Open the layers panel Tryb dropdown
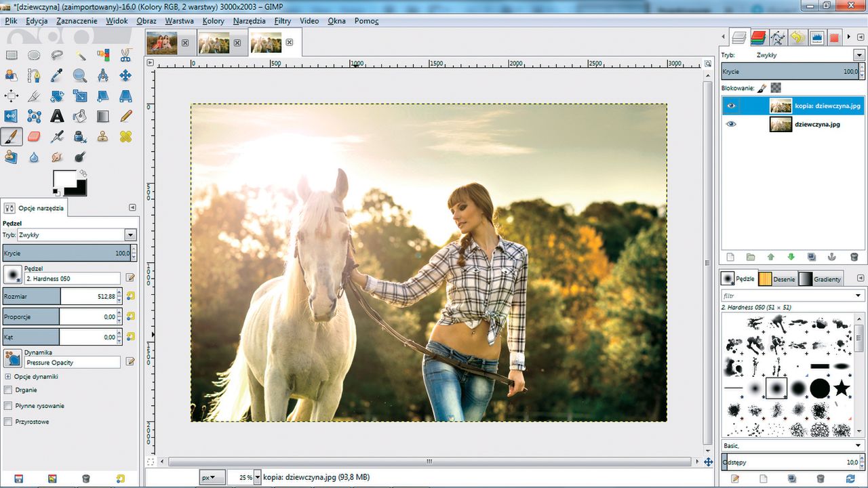This screenshot has width=868, height=488. pyautogui.click(x=860, y=55)
